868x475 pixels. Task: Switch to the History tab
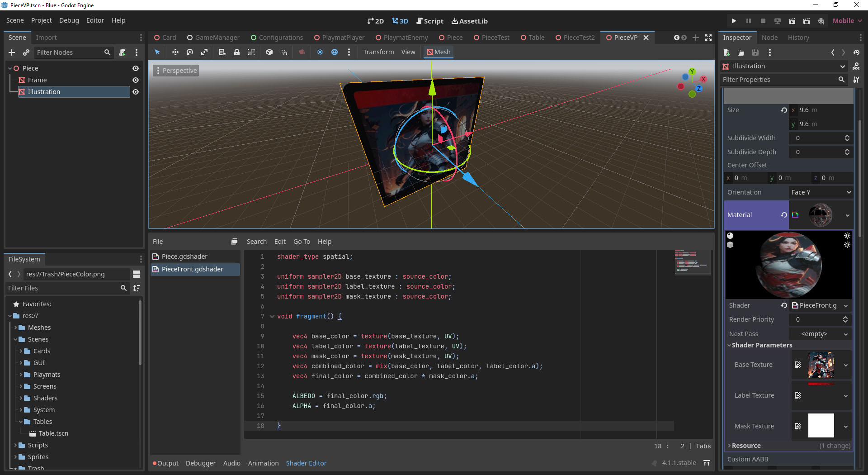pyautogui.click(x=798, y=38)
